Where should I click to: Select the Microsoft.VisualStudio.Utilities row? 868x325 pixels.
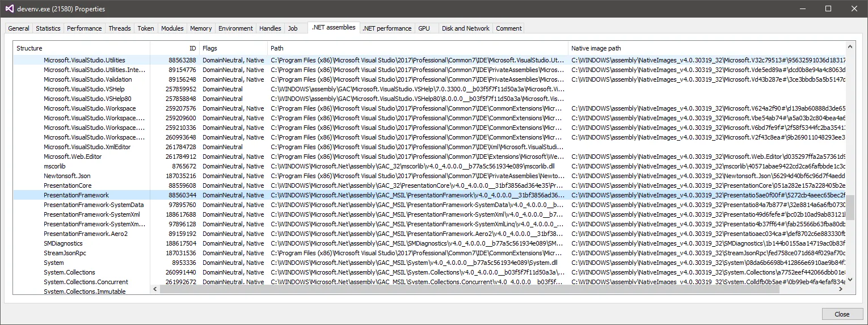pos(429,60)
